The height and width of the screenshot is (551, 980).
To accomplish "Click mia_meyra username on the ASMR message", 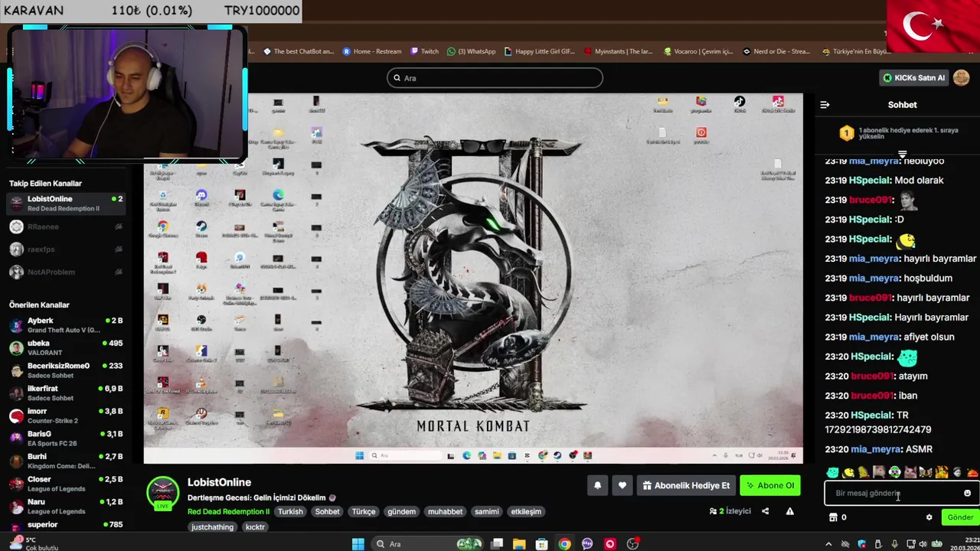I will 876,449.
